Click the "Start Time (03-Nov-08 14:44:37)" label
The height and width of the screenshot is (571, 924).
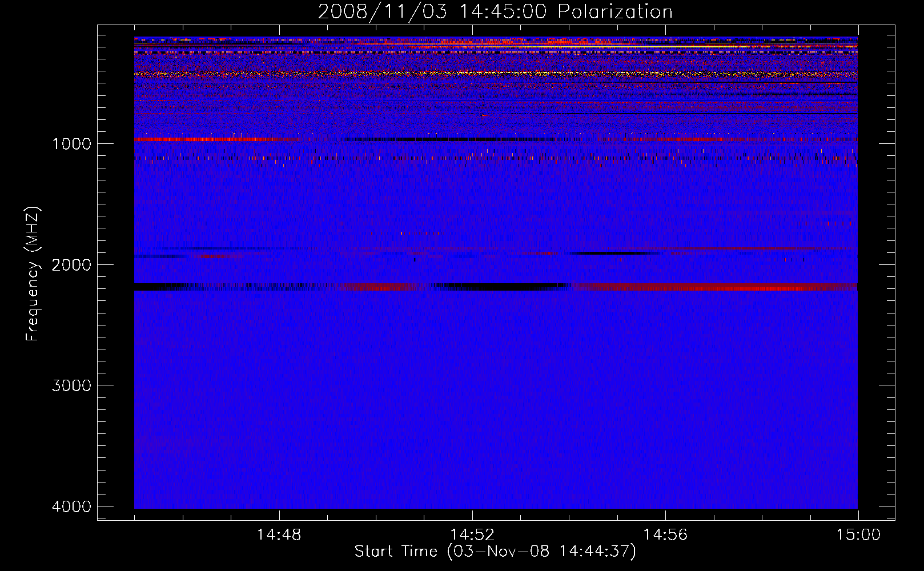tap(495, 552)
